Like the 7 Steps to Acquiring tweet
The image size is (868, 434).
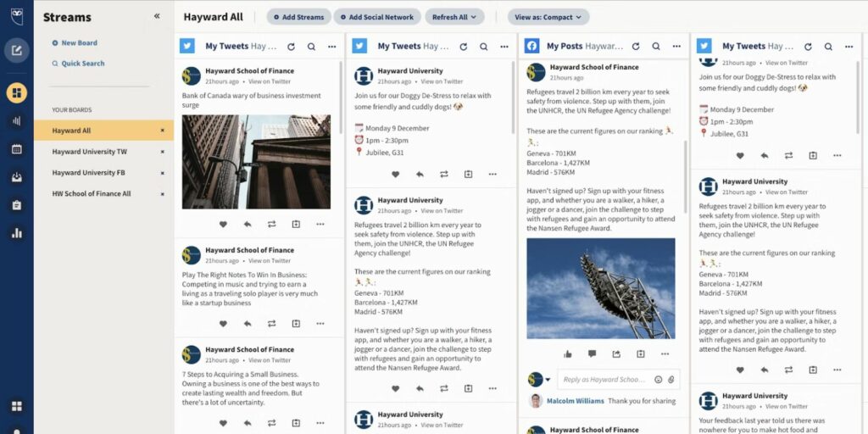click(223, 423)
